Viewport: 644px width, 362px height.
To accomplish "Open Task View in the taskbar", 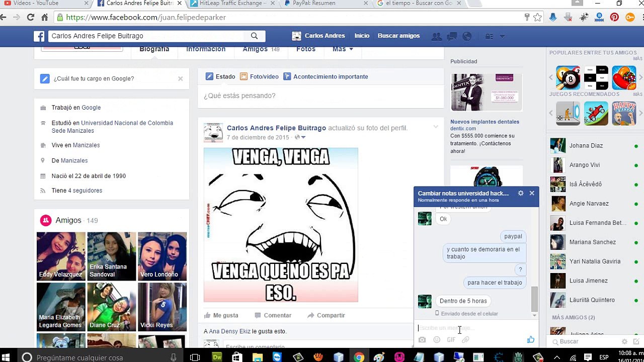I will [x=195, y=357].
